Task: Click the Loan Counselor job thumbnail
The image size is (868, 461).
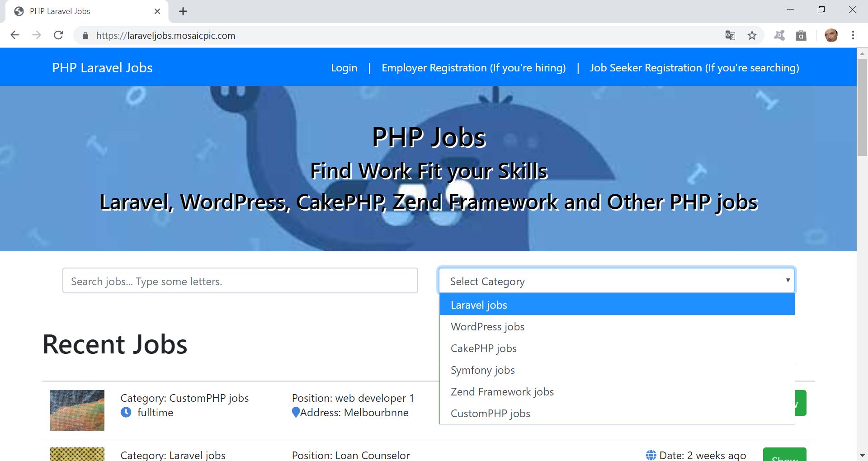Action: 77,454
